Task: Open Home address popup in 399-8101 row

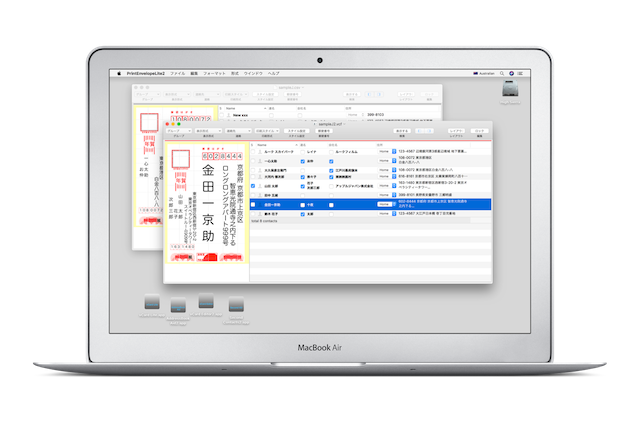Action: click(x=386, y=195)
